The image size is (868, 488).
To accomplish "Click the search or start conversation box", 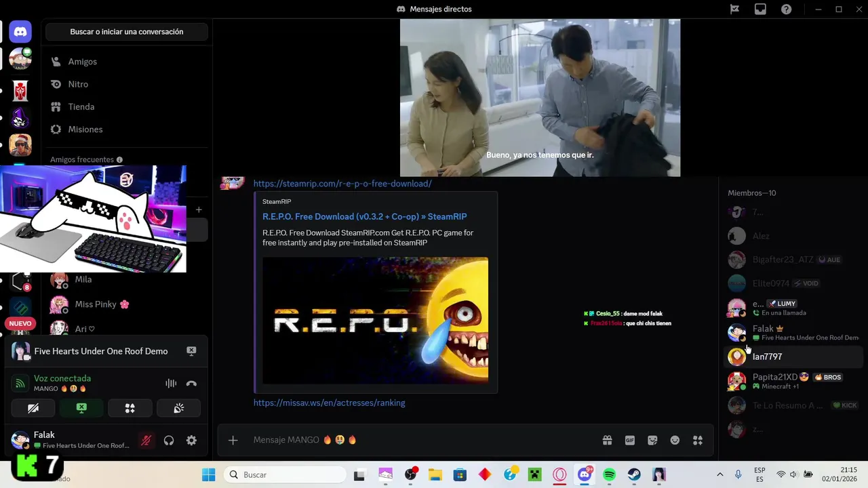I will [x=127, y=32].
